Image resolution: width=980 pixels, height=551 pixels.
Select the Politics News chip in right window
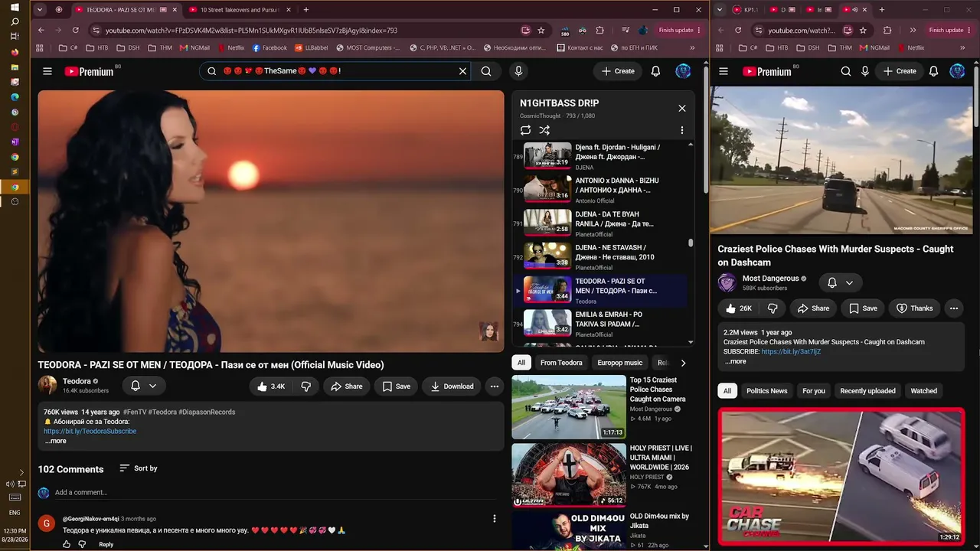(766, 391)
